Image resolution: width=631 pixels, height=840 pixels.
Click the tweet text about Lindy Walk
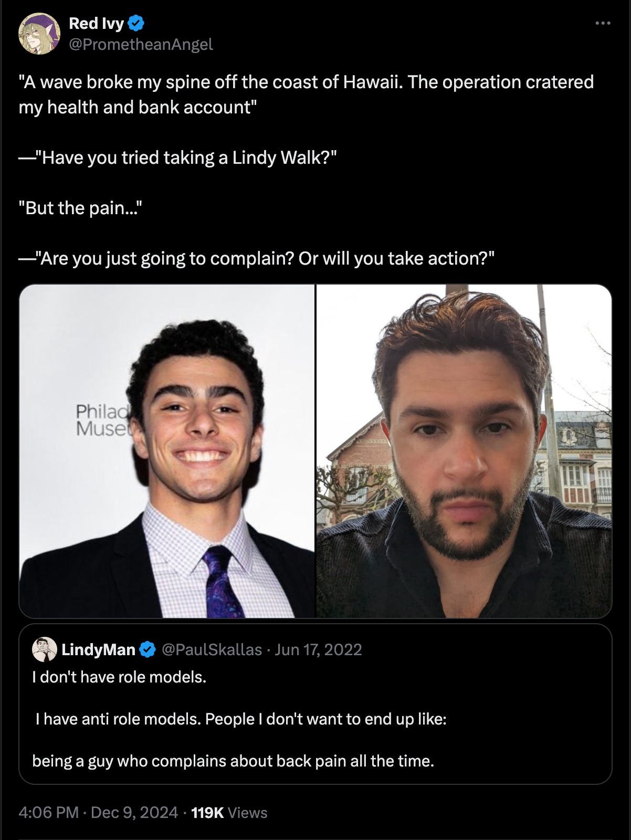point(177,157)
